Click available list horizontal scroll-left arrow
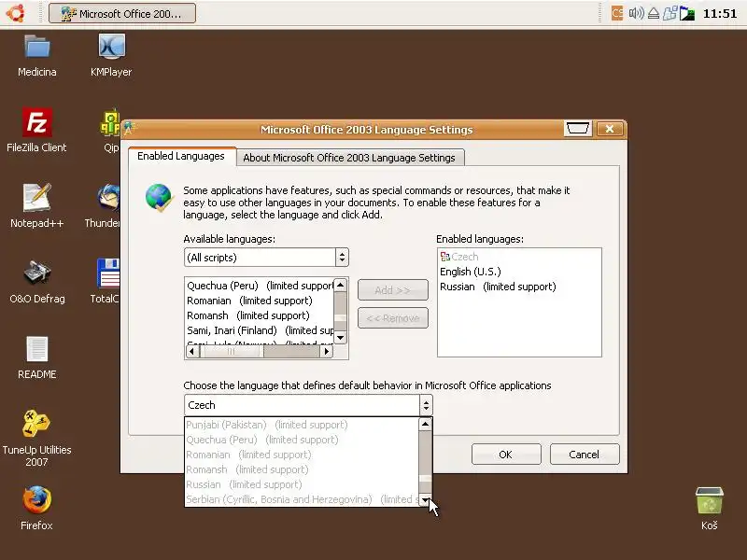The height and width of the screenshot is (560, 747). point(192,352)
